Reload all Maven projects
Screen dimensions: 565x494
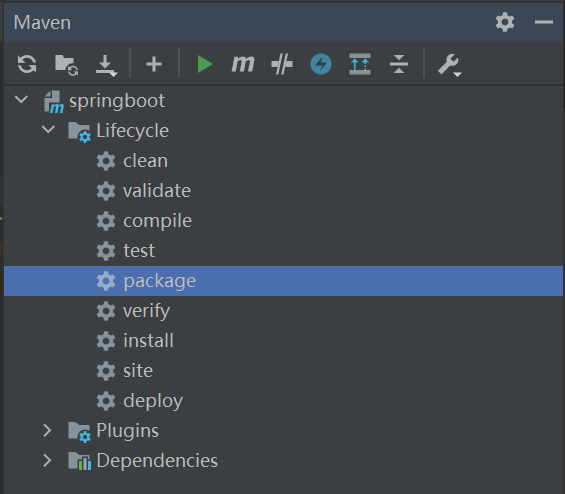(x=27, y=64)
